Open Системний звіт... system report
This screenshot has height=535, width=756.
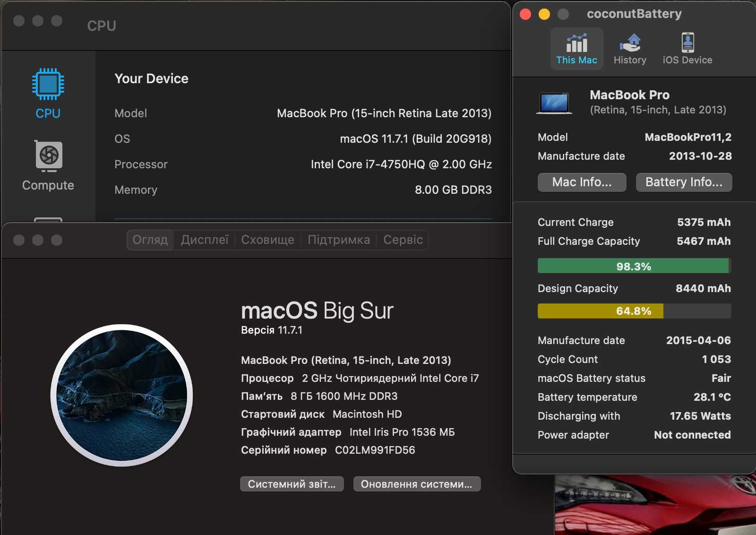[x=292, y=484]
